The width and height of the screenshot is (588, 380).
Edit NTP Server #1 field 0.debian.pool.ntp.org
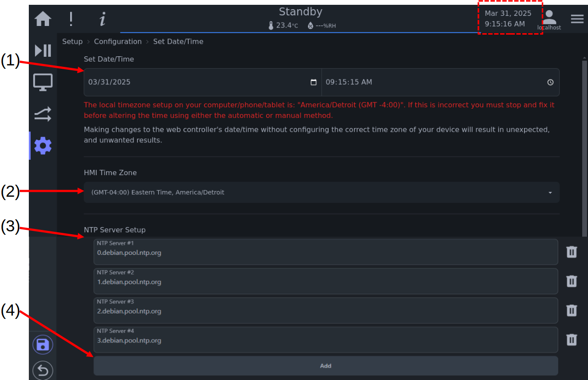click(326, 252)
